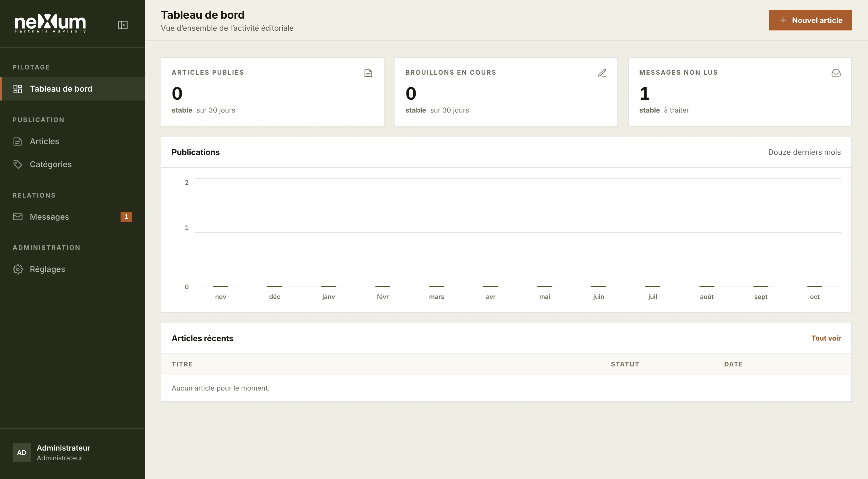868x479 pixels.
Task: Click the Articles récents heading
Action: [203, 339]
